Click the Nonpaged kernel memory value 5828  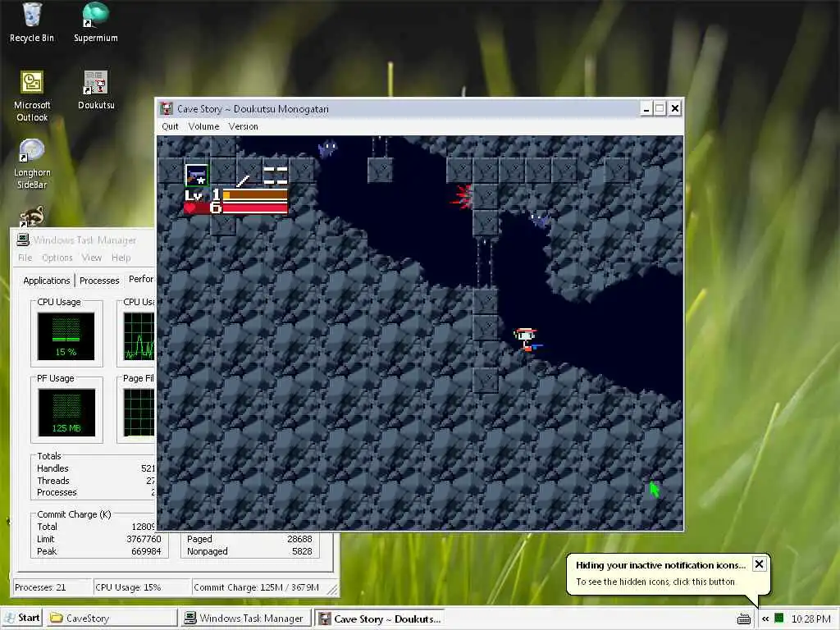click(x=302, y=551)
